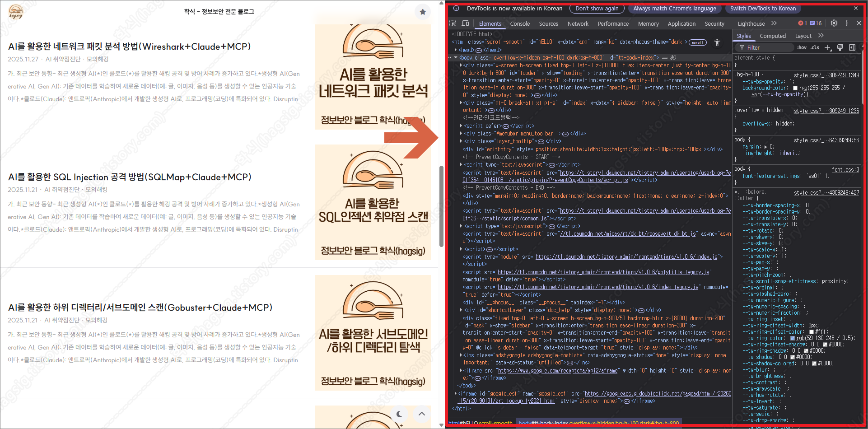Expand the margin shorthand triangle in Styles
868x429 pixels.
[x=765, y=147]
